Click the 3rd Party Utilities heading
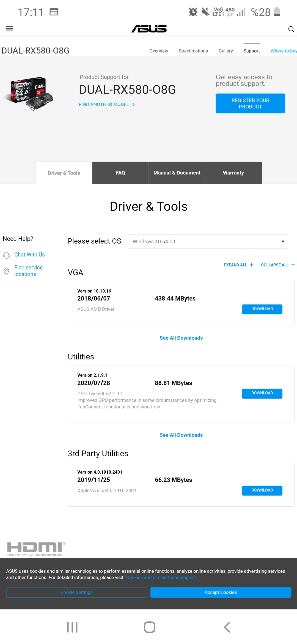297x644 pixels. 98,454
